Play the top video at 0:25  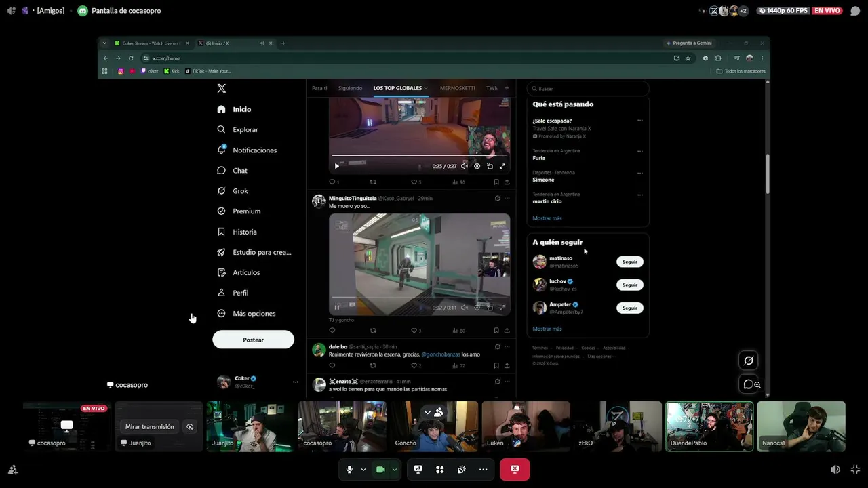[336, 166]
